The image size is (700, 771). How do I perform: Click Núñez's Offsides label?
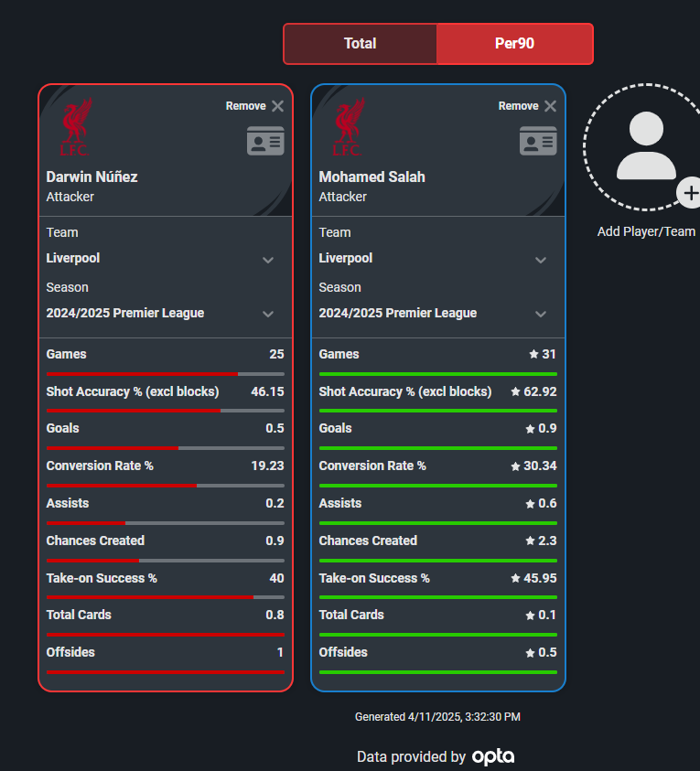point(70,652)
